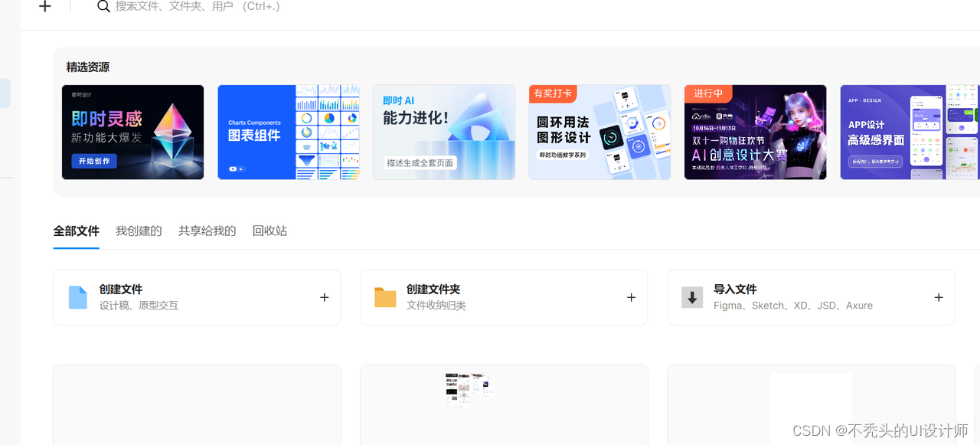The image size is (980, 445).
Task: Click the 精选资源 heading
Action: tap(88, 67)
